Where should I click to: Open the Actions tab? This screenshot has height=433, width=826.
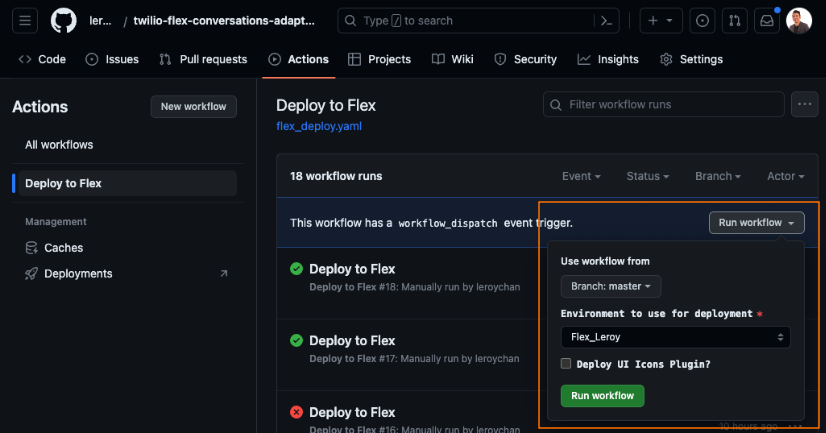pos(299,60)
